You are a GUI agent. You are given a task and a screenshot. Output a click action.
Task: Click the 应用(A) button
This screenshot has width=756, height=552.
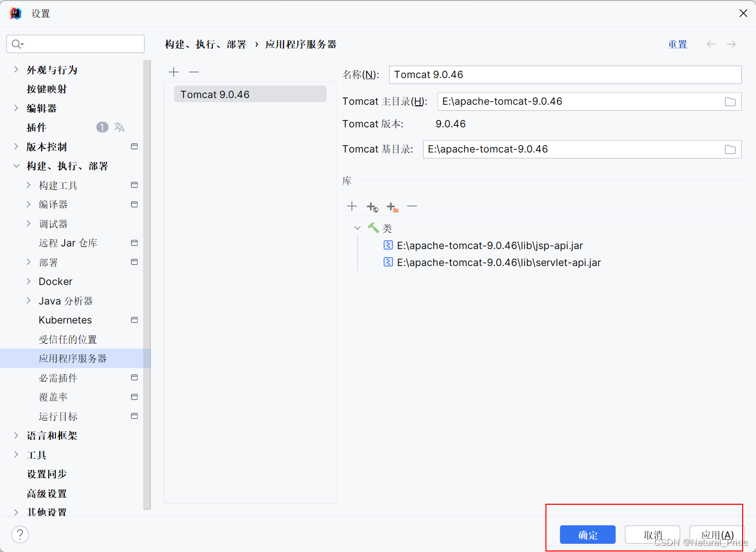[717, 535]
